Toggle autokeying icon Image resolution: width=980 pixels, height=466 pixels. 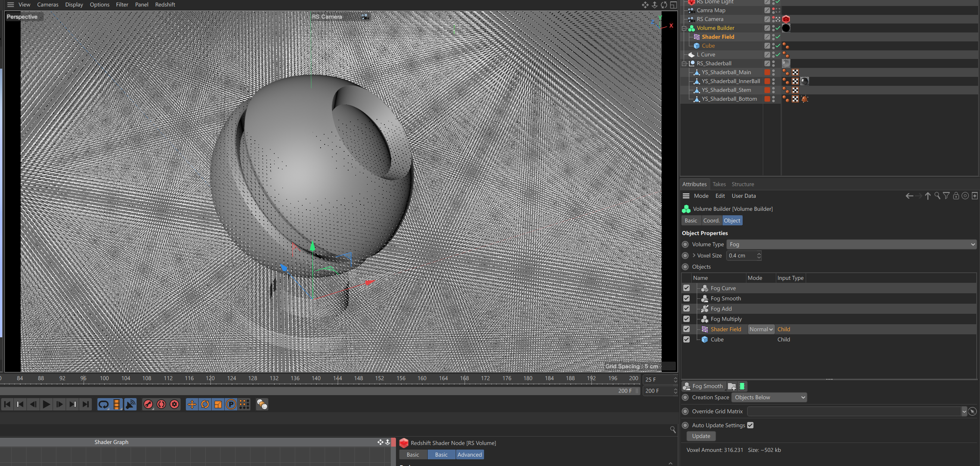[x=161, y=404]
